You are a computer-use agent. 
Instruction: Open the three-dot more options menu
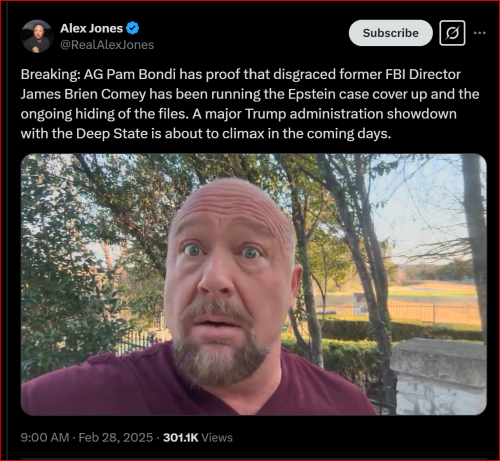480,33
